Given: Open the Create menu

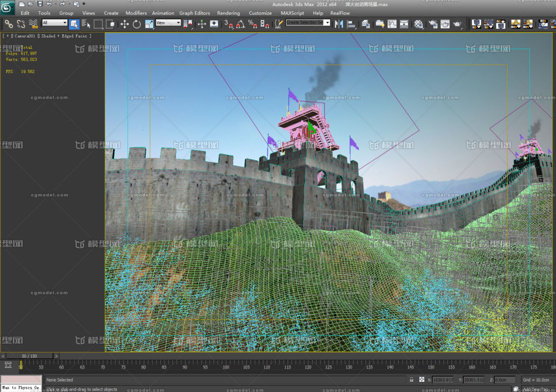Looking at the screenshot, I should (x=111, y=13).
